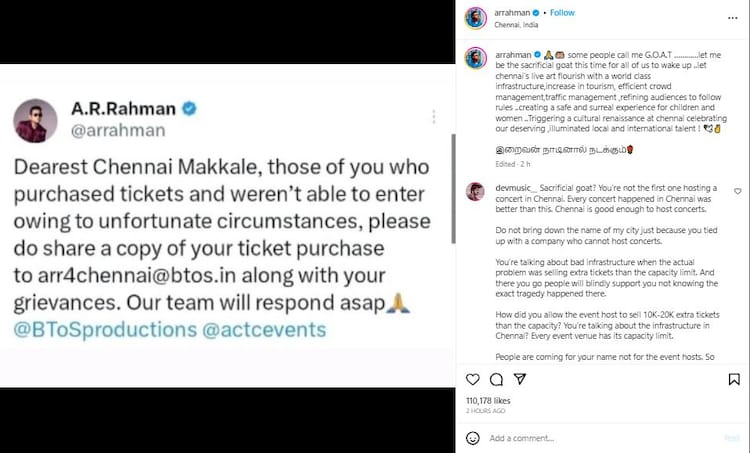Click the A.R.Rahman avatar in the tweet image
Screen dimensions: 750x453
36,122
